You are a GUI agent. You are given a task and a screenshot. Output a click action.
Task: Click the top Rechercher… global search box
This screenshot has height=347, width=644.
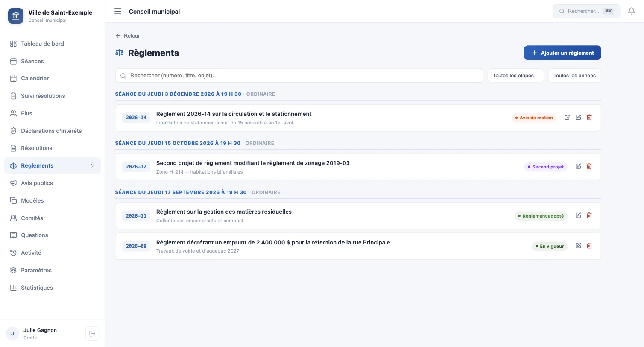point(586,11)
